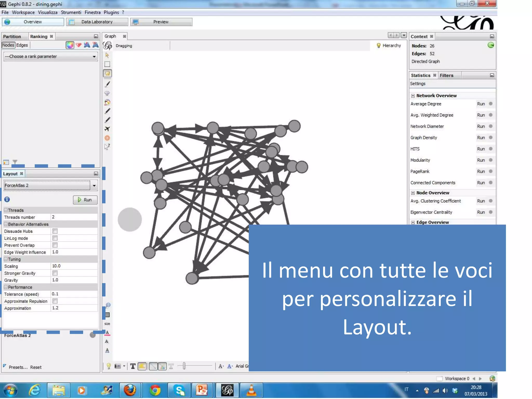This screenshot has width=532, height=399.
Task: Select the label size ranking icon
Action: pyautogui.click(x=96, y=45)
